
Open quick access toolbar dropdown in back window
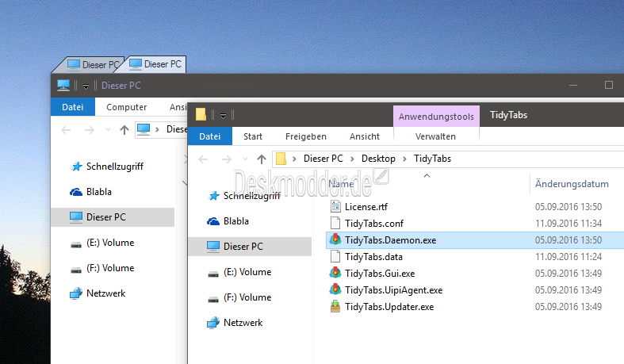point(86,86)
